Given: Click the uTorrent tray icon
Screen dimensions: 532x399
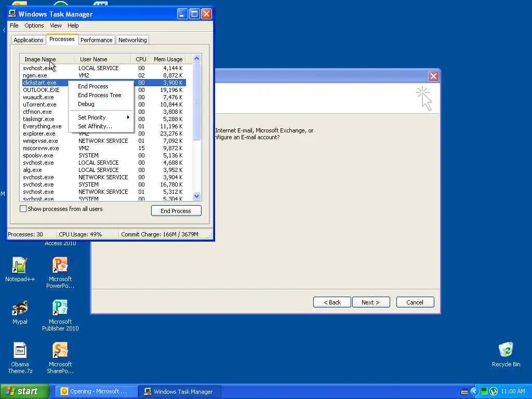Looking at the screenshot, I should click(x=494, y=391).
